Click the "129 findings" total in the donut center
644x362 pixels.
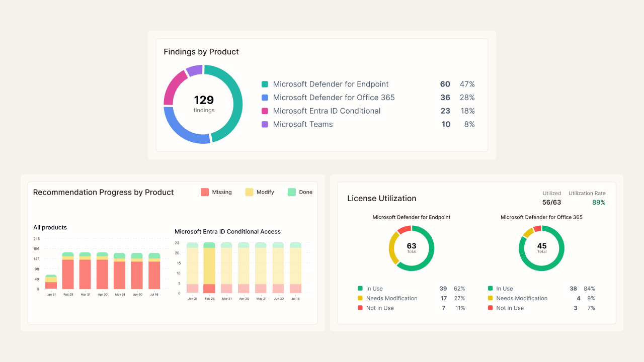[x=204, y=104]
